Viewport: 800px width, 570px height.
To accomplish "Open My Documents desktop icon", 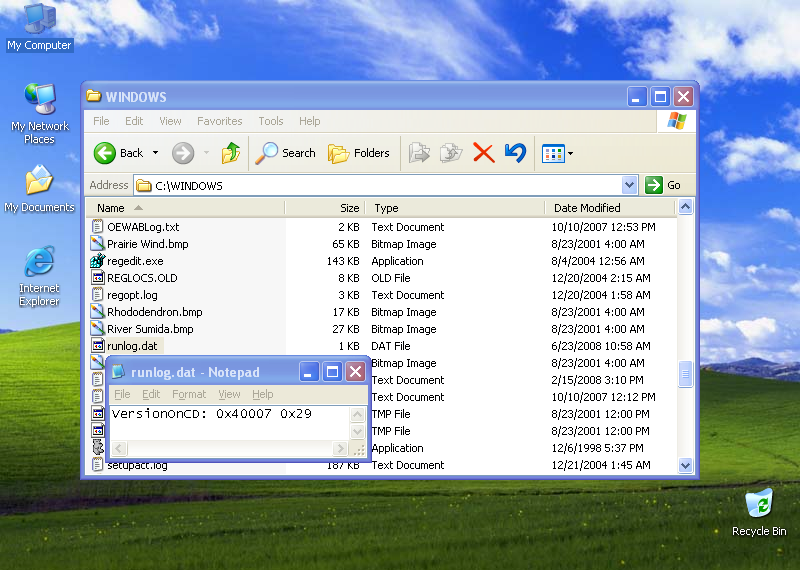I will [39, 188].
